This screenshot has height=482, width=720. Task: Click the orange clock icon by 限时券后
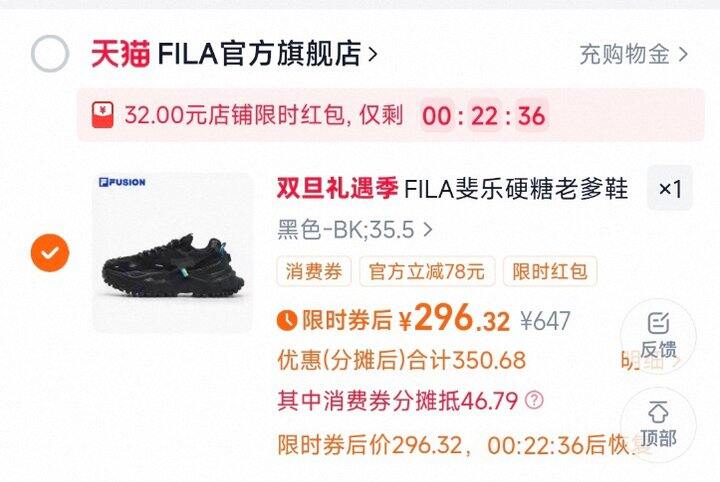(287, 319)
